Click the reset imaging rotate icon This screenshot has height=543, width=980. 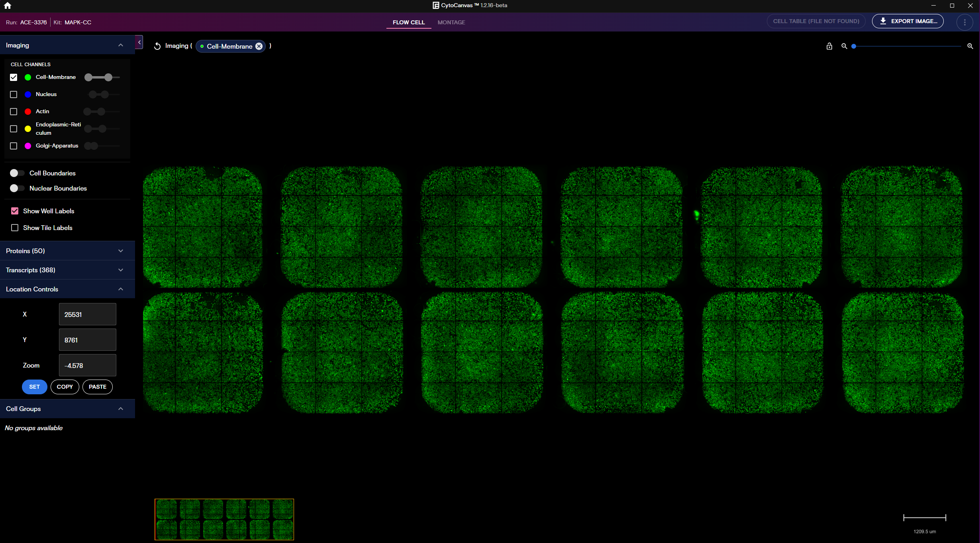point(157,46)
